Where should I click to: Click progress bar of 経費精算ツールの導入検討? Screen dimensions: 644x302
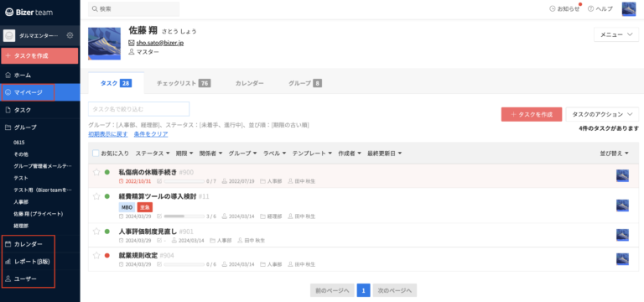184,216
